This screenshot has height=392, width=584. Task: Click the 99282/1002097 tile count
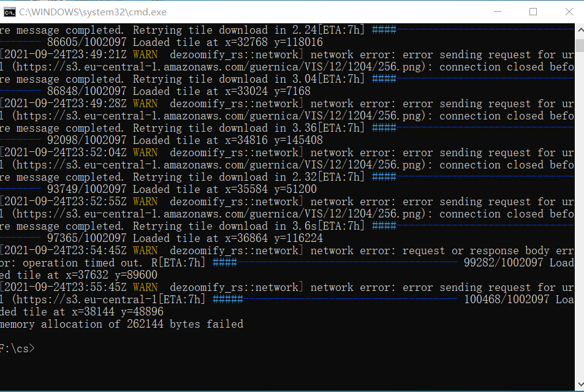(x=503, y=263)
